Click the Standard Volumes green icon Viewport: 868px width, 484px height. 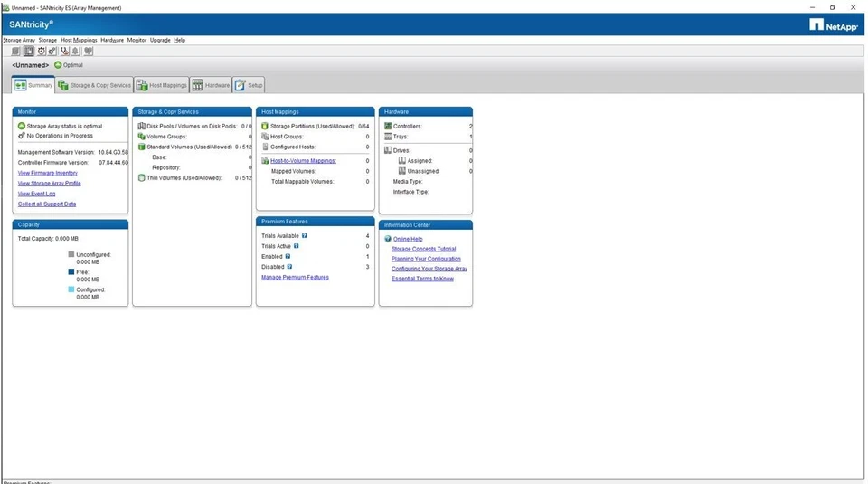pos(142,147)
